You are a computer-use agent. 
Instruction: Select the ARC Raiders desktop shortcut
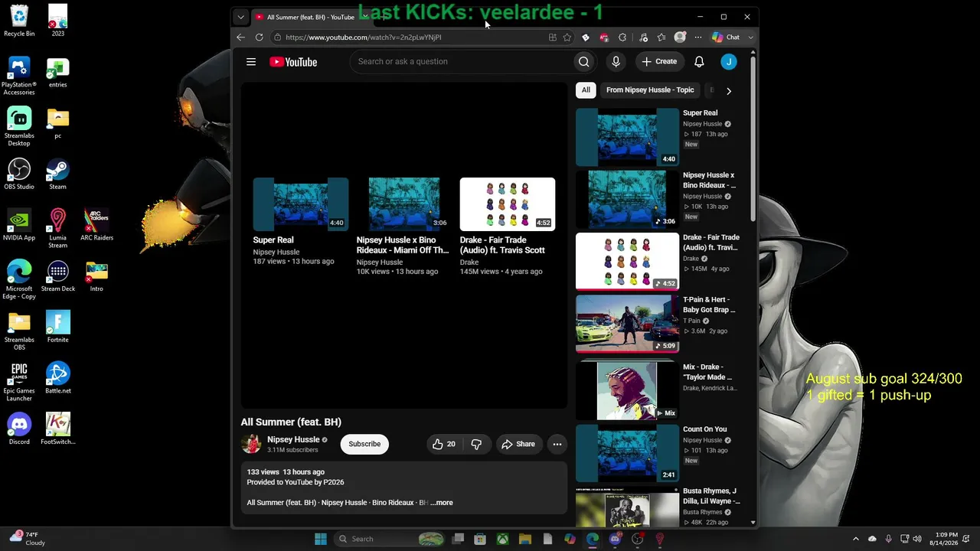coord(96,224)
